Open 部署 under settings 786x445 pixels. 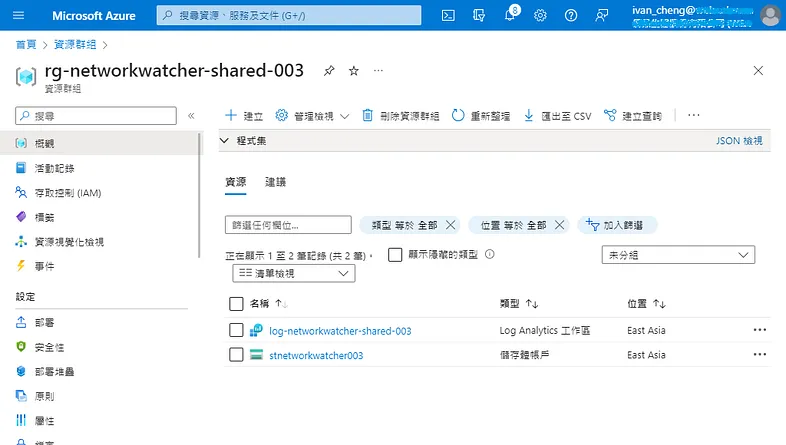point(44,322)
